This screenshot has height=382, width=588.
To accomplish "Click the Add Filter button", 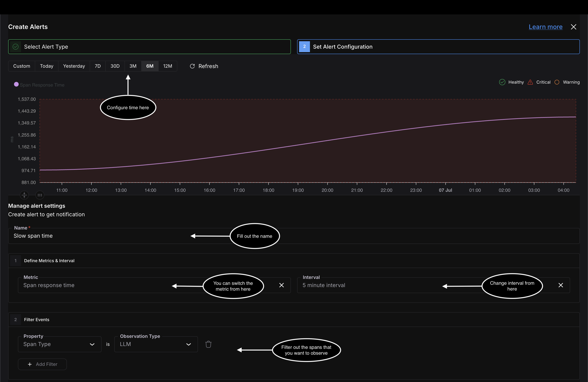I will [x=42, y=364].
